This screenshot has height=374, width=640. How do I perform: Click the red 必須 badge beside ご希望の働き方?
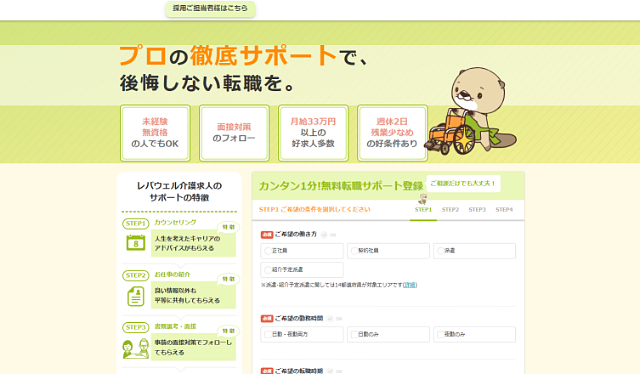[267, 235]
